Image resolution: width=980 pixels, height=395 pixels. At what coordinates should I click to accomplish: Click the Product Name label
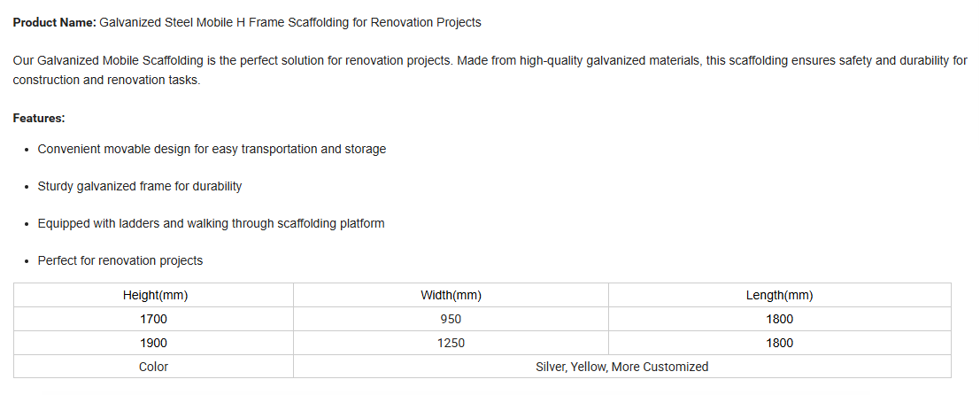(x=54, y=22)
